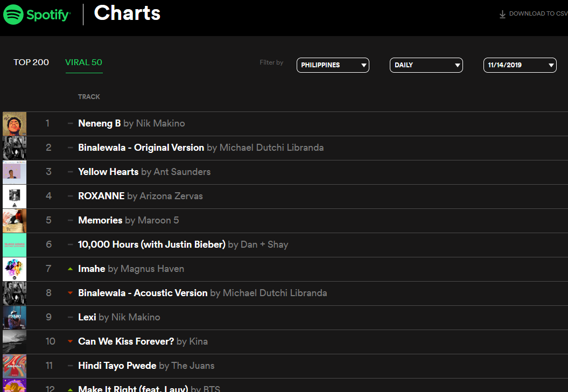Click the track Neneng B by Nik Makino

click(x=131, y=123)
